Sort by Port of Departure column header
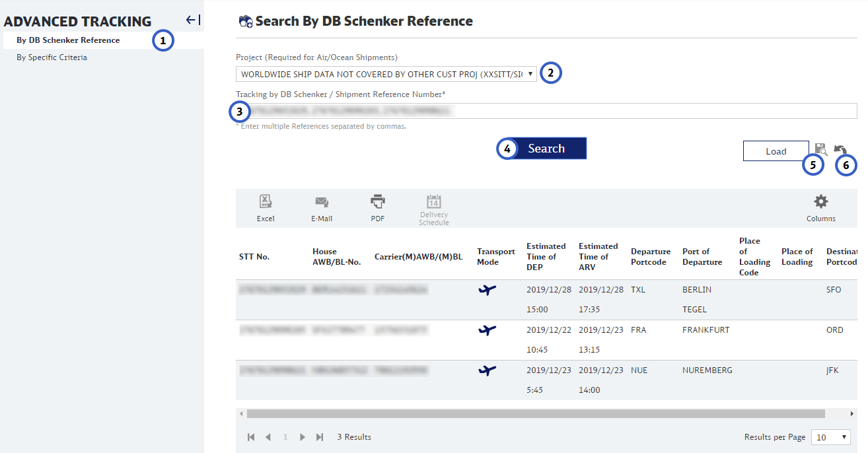Image resolution: width=868 pixels, height=453 pixels. point(702,257)
